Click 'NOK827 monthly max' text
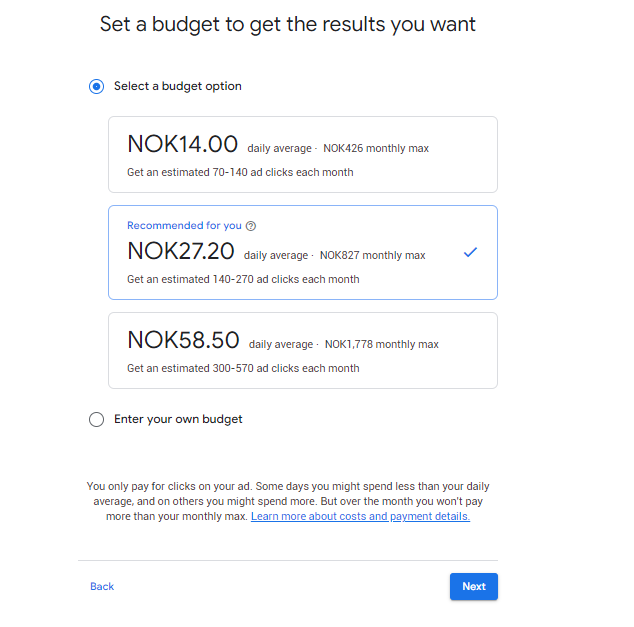 [372, 256]
